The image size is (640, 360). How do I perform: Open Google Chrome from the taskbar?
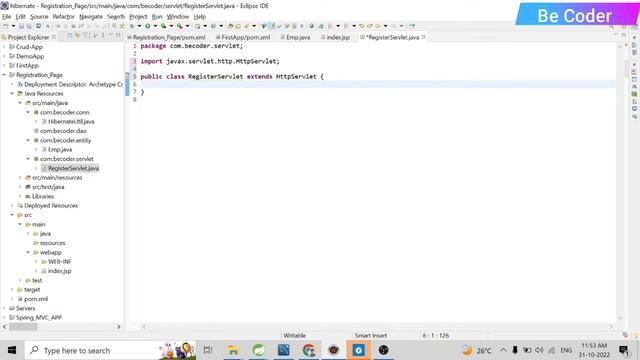point(309,350)
